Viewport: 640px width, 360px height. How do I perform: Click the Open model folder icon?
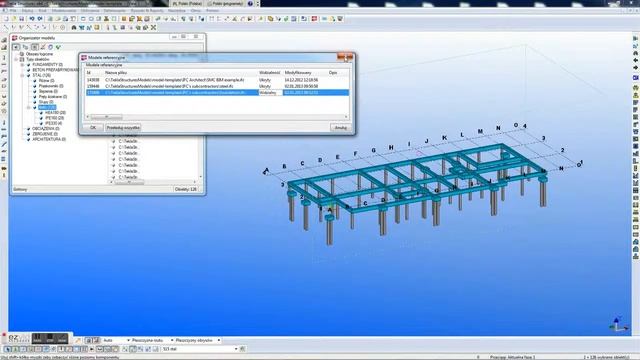pyautogui.click(x=14, y=19)
